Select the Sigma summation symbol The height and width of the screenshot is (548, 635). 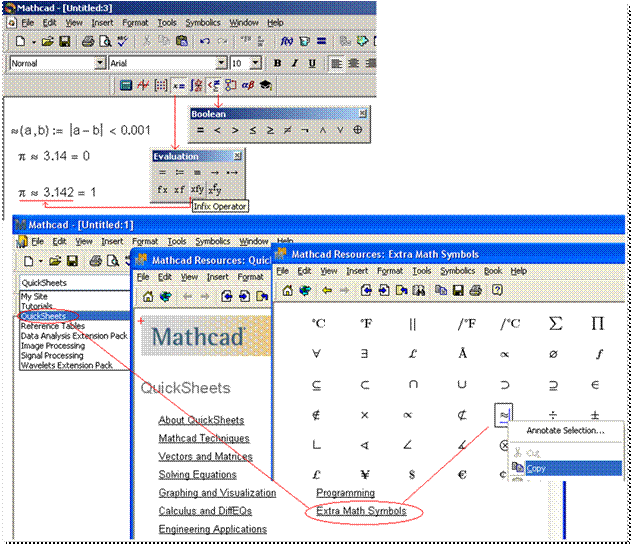[555, 324]
